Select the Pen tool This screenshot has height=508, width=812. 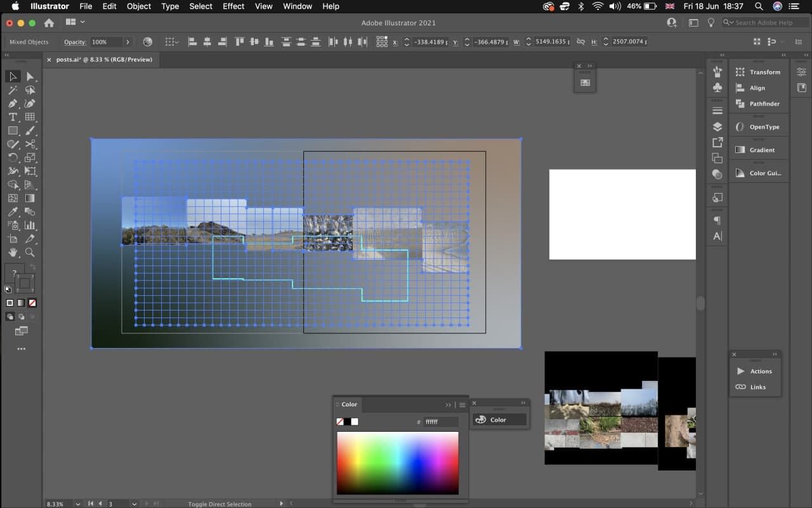[13, 104]
